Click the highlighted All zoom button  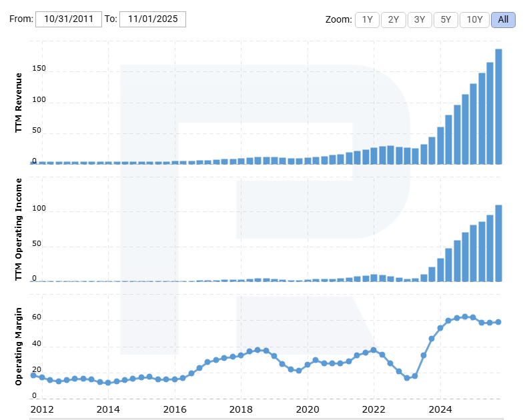coord(503,19)
